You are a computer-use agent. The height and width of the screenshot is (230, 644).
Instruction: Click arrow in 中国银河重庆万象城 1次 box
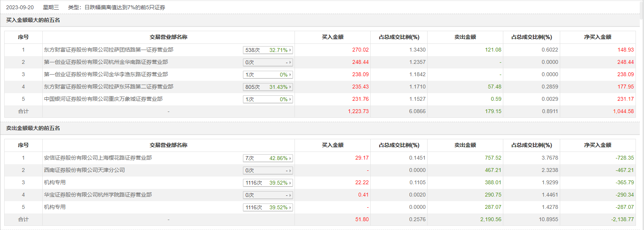tap(290, 99)
